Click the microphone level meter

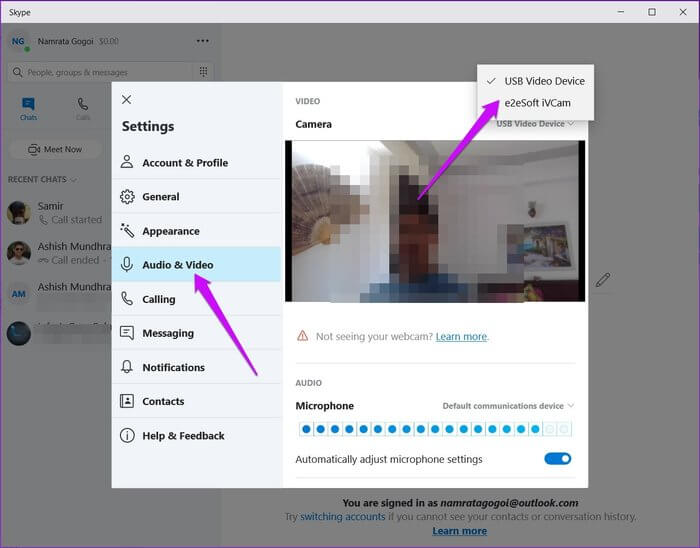[x=435, y=429]
